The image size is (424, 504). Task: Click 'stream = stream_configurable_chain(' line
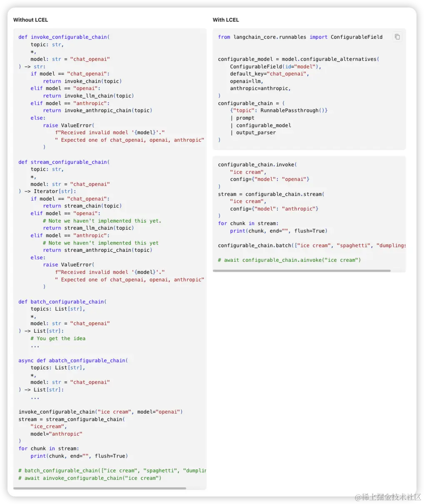click(x=72, y=419)
